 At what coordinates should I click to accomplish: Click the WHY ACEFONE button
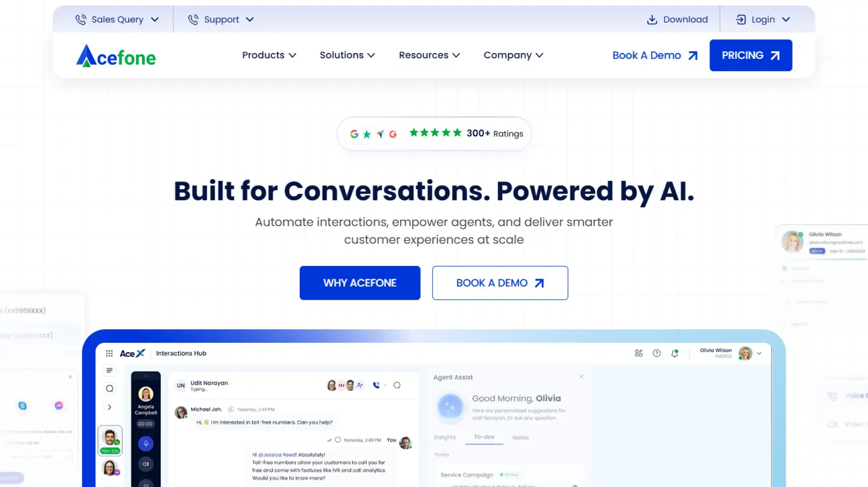coord(360,283)
